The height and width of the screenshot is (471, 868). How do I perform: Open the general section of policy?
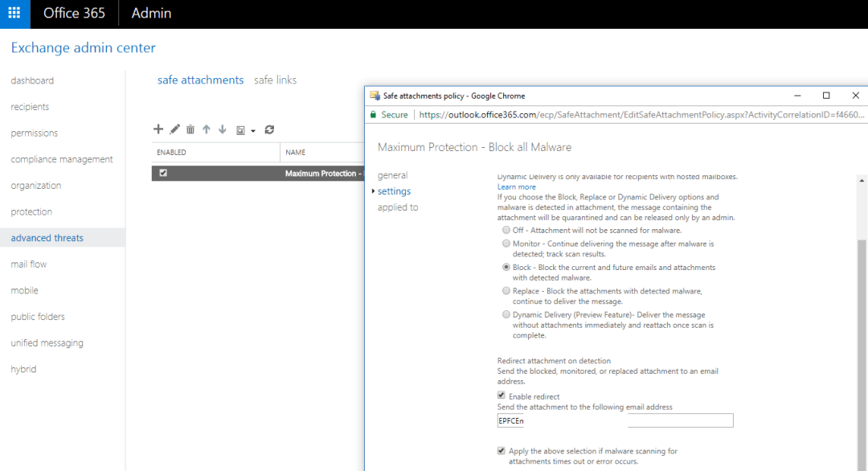point(392,175)
